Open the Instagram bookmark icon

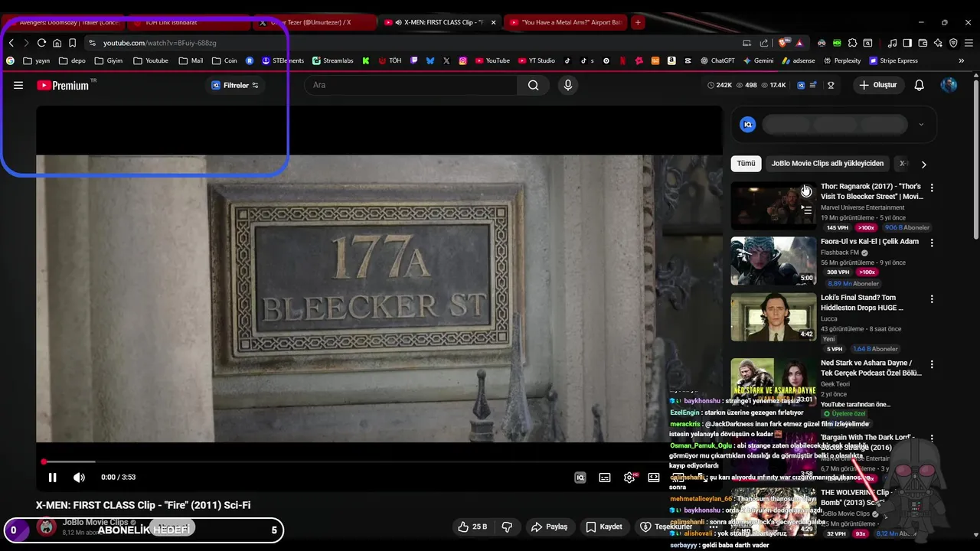click(x=462, y=60)
